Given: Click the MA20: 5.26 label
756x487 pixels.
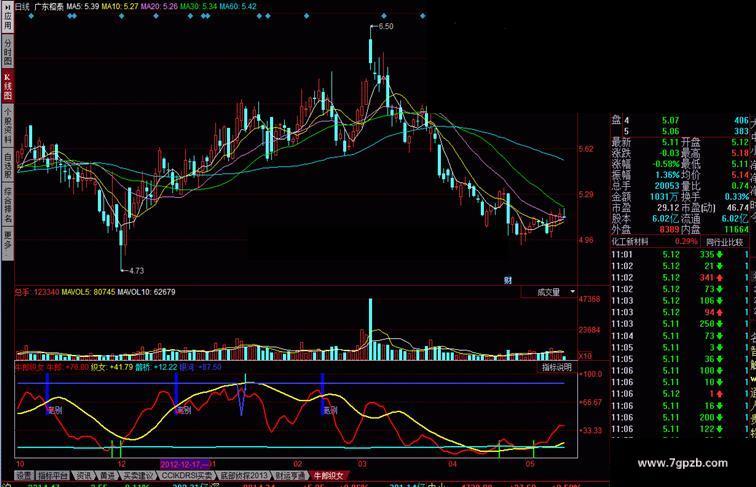Looking at the screenshot, I should pos(159,7).
